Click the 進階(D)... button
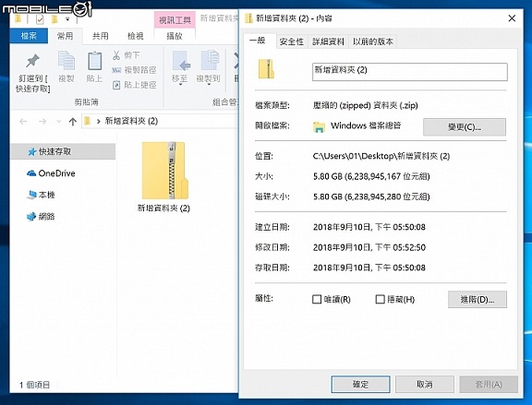Viewport: 532px width, 405px height. (x=478, y=299)
